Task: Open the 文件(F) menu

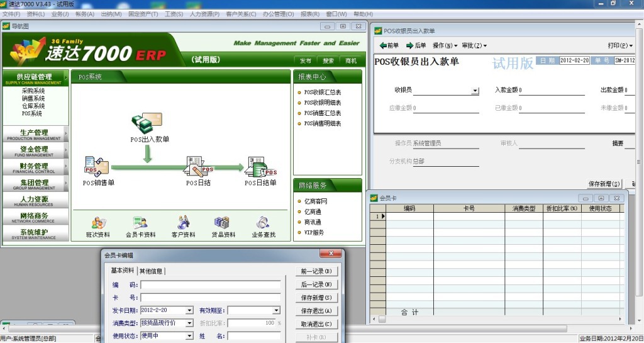Action: [x=11, y=14]
